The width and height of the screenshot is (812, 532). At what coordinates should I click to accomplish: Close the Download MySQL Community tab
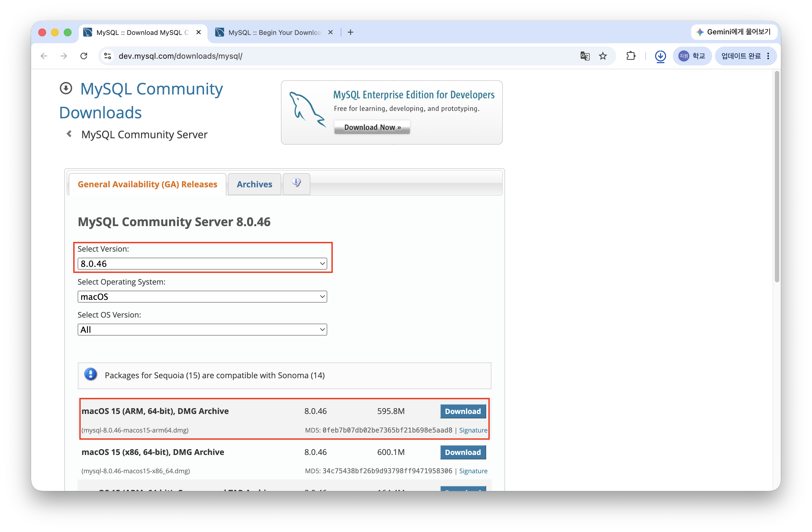(199, 32)
